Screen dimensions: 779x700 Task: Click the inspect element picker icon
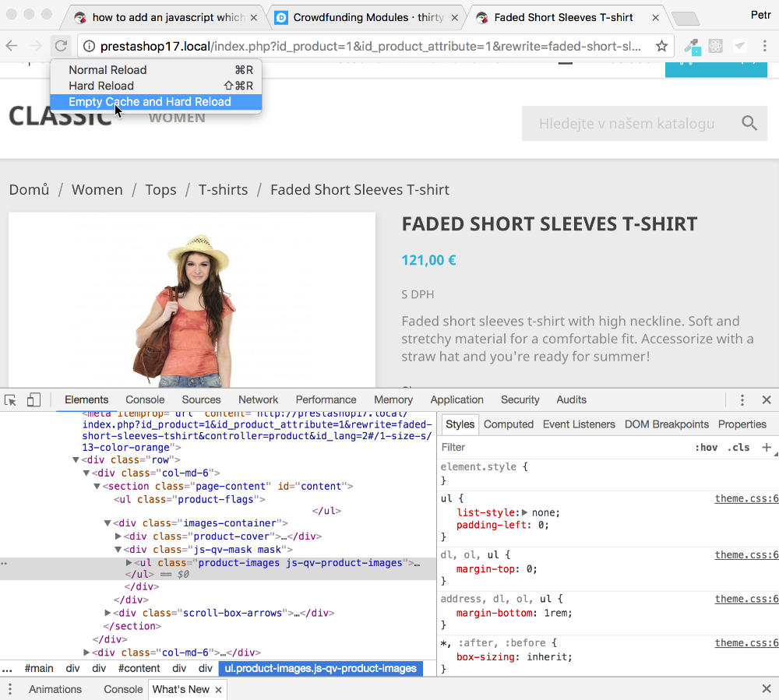(x=10, y=399)
